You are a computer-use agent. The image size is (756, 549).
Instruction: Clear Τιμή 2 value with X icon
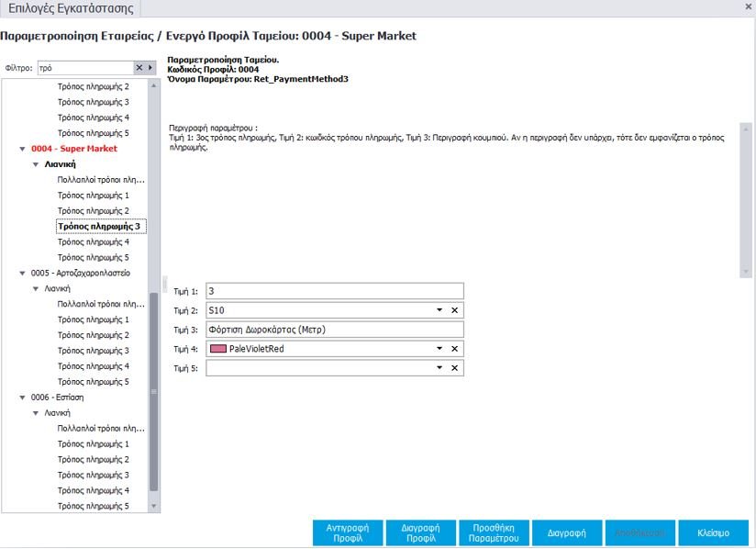coord(454,310)
